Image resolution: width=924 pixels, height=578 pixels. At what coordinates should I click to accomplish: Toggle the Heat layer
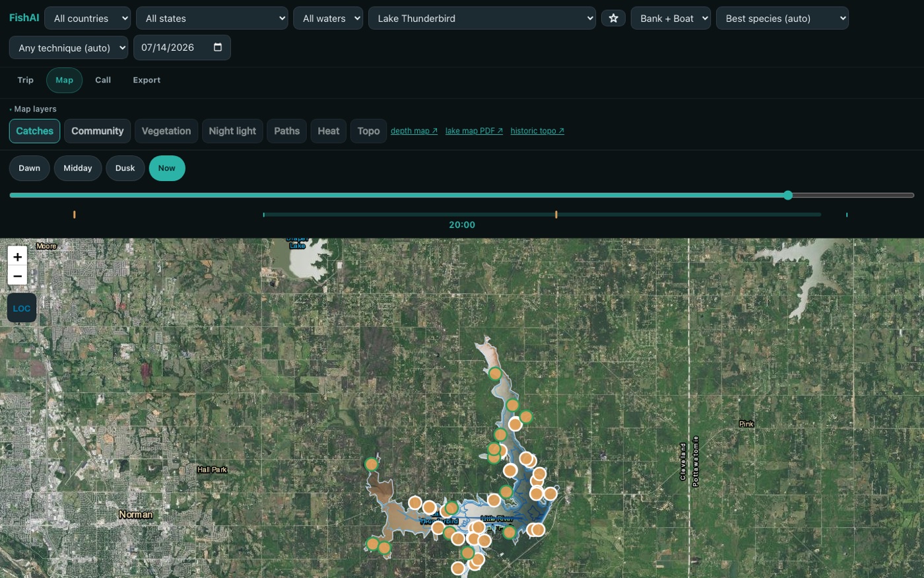point(329,131)
